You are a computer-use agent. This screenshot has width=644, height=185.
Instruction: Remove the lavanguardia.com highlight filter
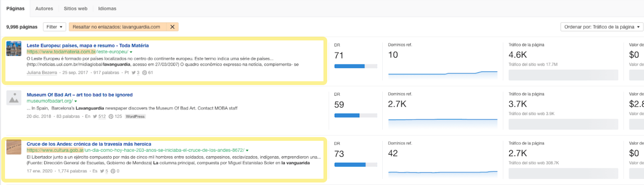pos(172,27)
